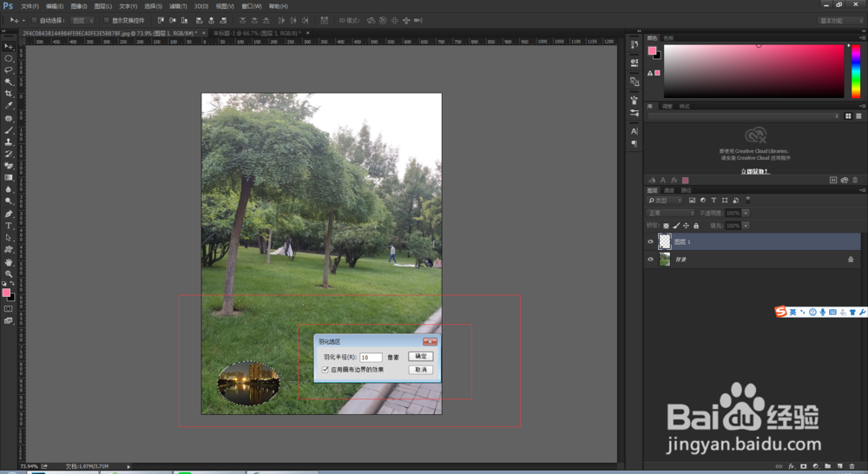This screenshot has width=868, height=474.
Task: Select the Path Selection arrow tool
Action: (x=9, y=238)
